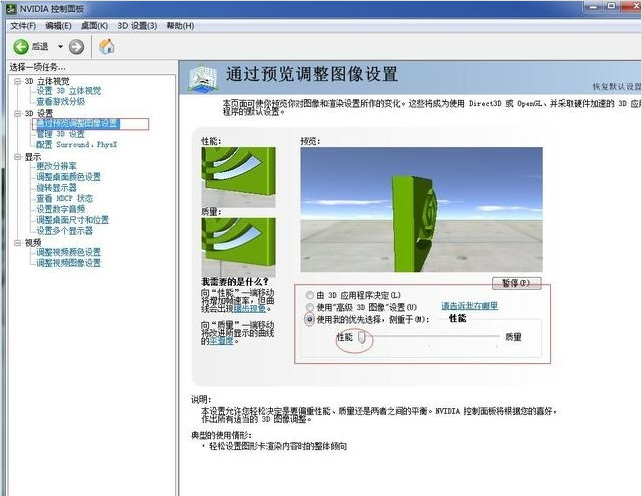Collapse the 显示 tree node

[18, 156]
